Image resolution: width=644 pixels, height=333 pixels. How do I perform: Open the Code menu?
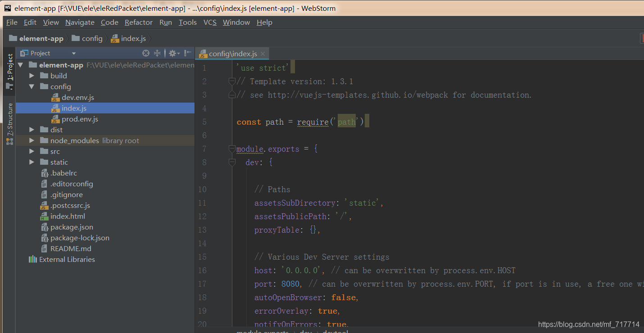click(109, 22)
